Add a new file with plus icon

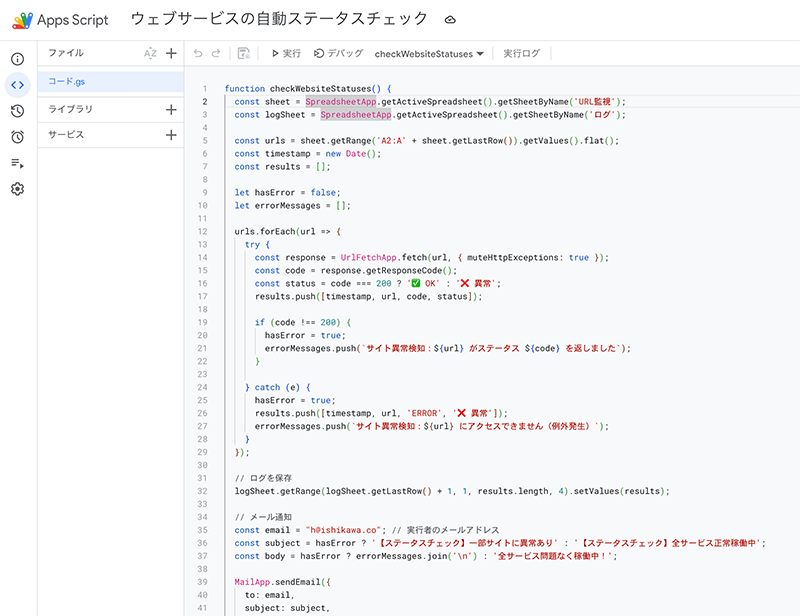171,54
